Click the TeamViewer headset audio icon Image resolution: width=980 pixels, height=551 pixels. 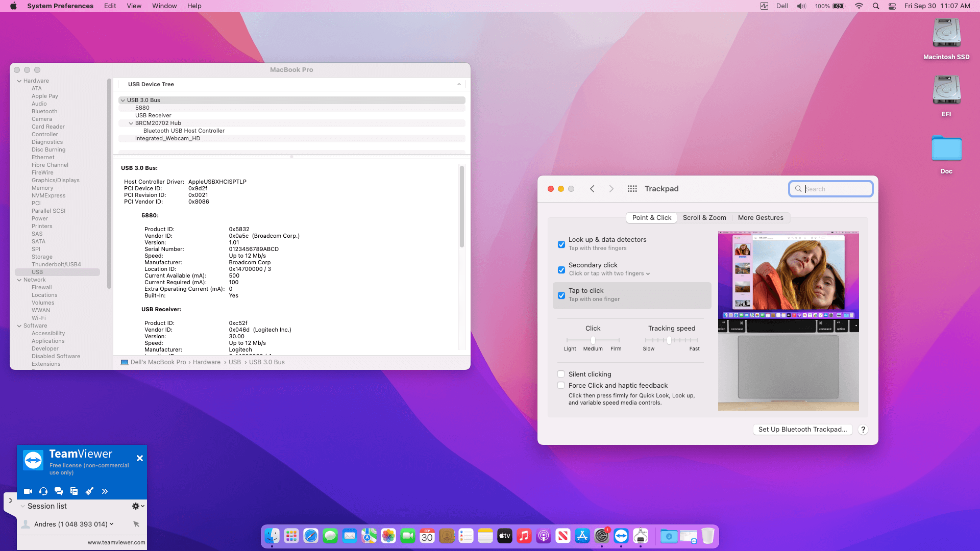(x=43, y=491)
